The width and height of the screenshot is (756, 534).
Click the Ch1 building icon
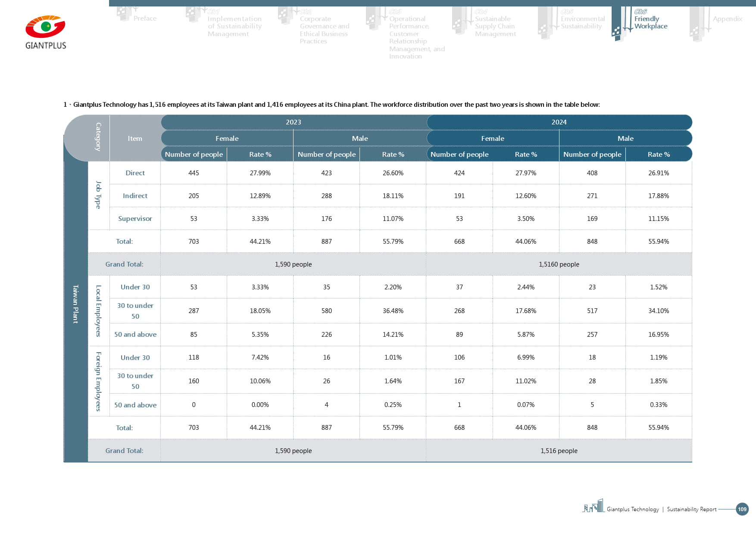(x=194, y=15)
